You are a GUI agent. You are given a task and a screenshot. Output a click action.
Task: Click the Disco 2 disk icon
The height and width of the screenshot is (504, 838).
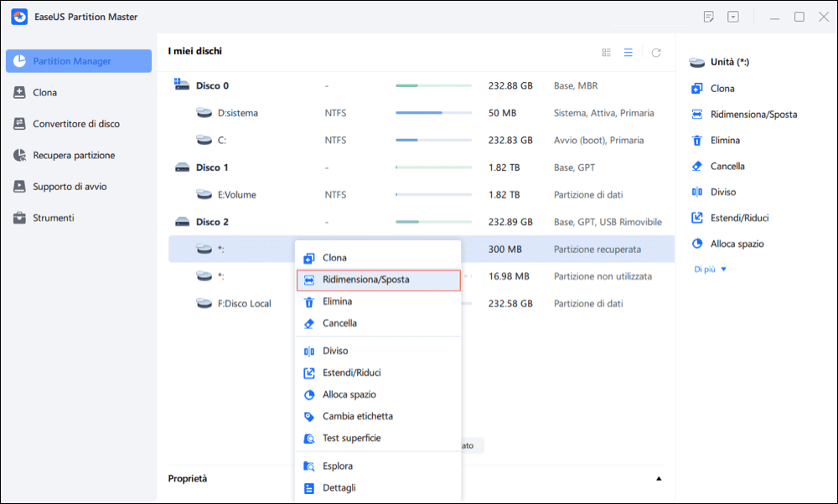pos(182,222)
